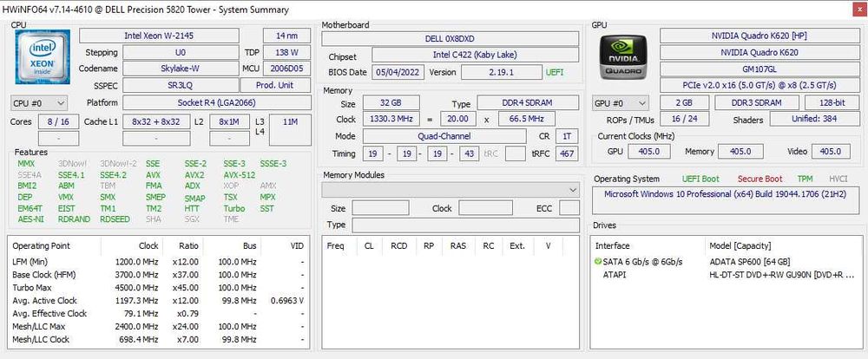Viewport: 868px width, 359px height.
Task: Click the Quad-Channel mode value
Action: [x=444, y=136]
